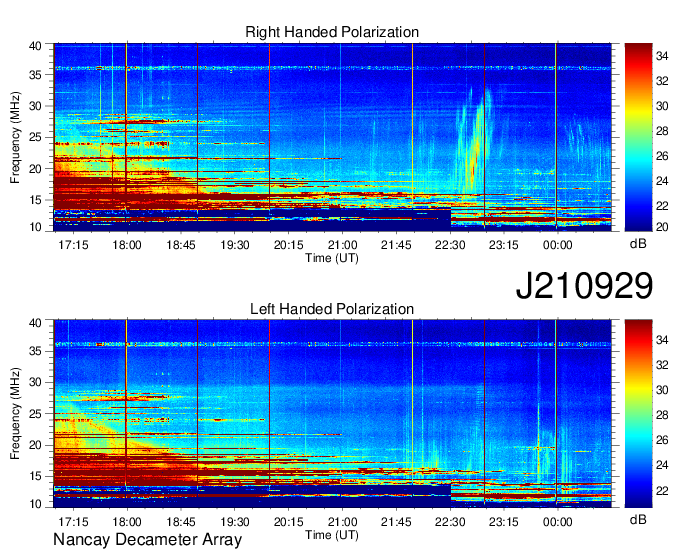Click the 17:15 tick label on the top plot
The width and height of the screenshot is (680, 552).
tap(73, 245)
